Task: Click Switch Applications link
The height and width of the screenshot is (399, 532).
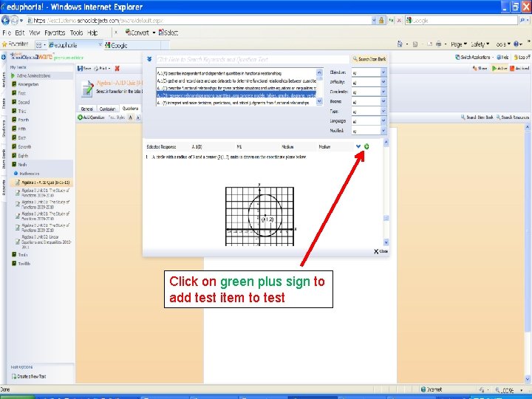Action: pyautogui.click(x=473, y=58)
